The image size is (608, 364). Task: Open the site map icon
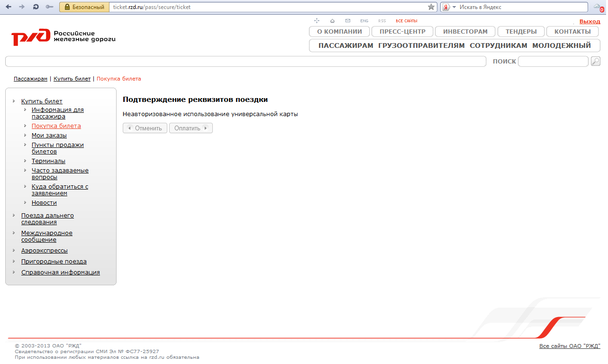pyautogui.click(x=317, y=21)
